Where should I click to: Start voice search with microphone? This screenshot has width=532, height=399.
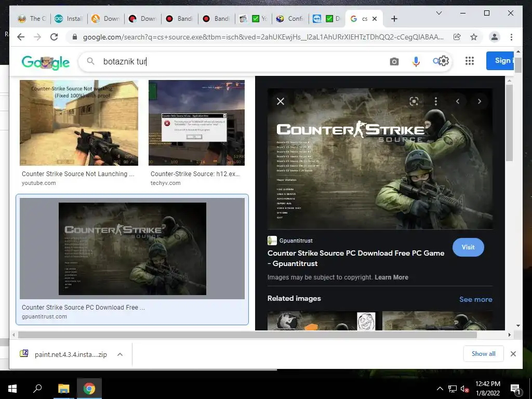pyautogui.click(x=416, y=61)
